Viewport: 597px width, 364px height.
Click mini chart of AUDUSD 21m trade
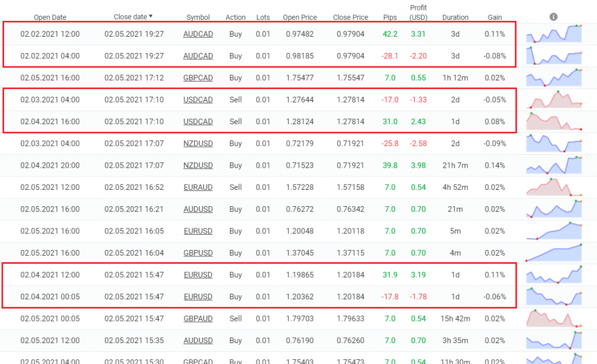554,209
